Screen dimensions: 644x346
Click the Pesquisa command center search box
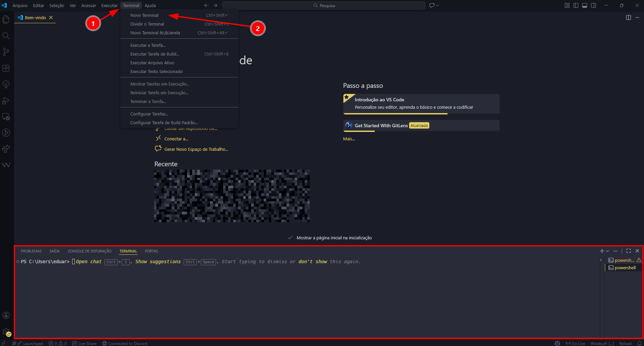[x=324, y=5]
